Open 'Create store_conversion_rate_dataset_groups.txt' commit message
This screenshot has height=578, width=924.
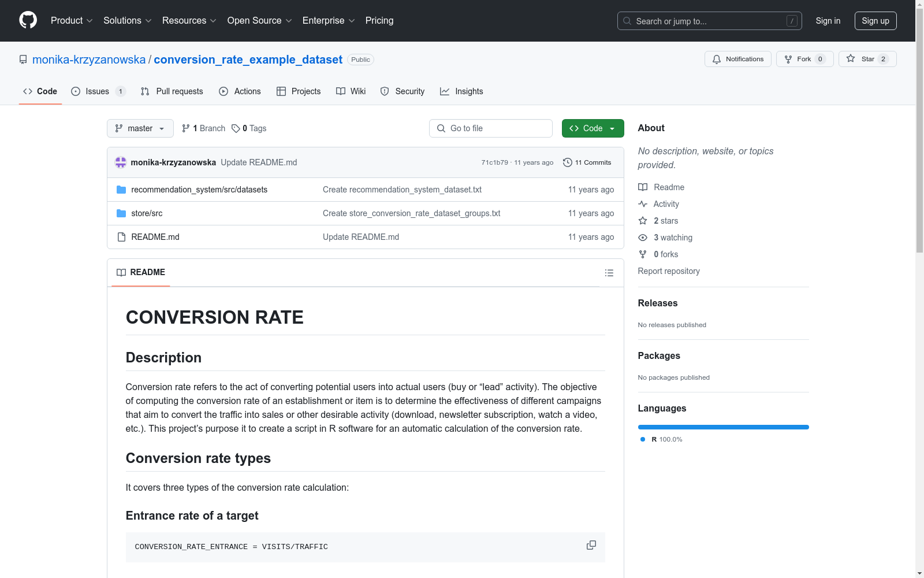(x=411, y=213)
